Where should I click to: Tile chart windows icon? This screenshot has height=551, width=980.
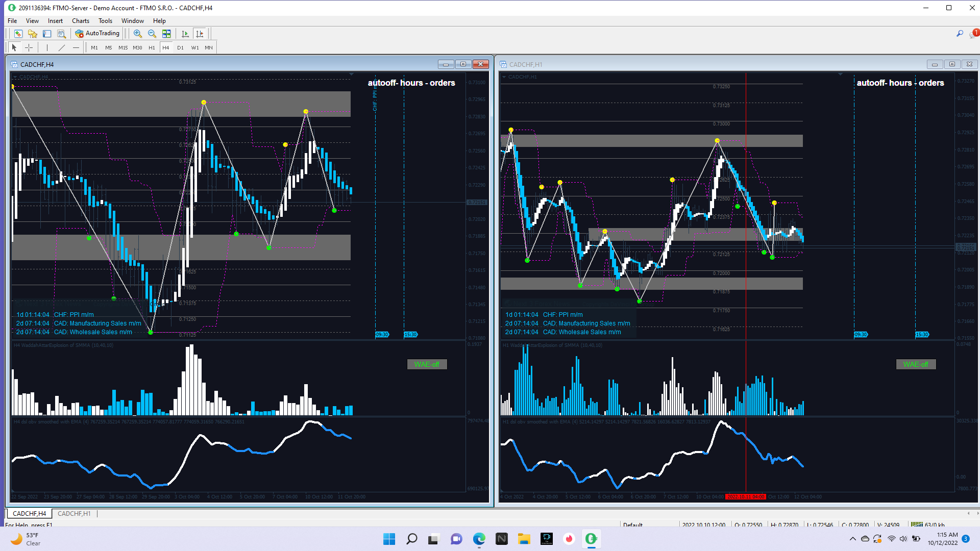(166, 34)
